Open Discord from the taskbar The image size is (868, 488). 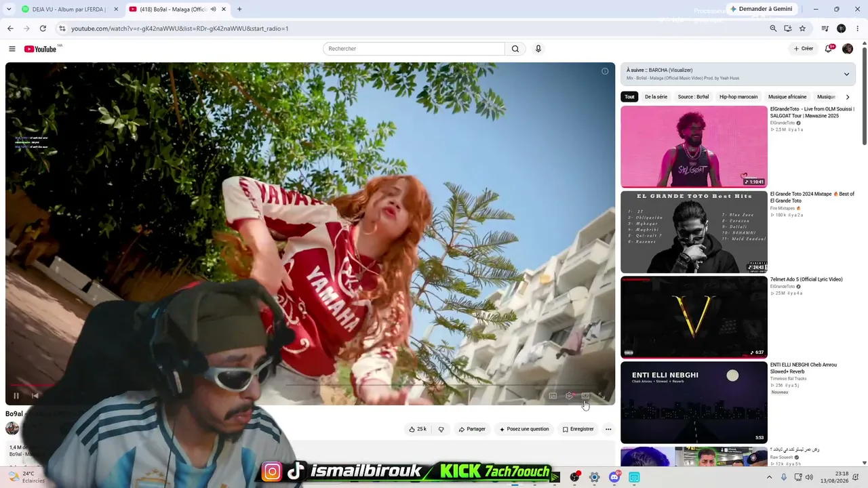click(x=614, y=477)
